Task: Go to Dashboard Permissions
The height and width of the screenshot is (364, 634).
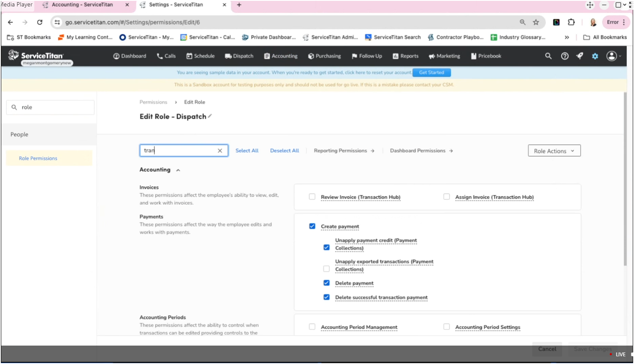Action: click(421, 151)
